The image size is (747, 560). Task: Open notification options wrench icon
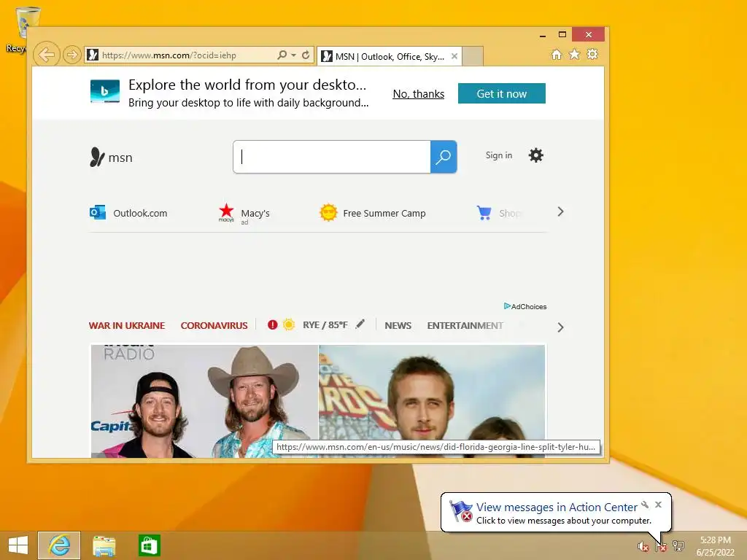click(645, 505)
